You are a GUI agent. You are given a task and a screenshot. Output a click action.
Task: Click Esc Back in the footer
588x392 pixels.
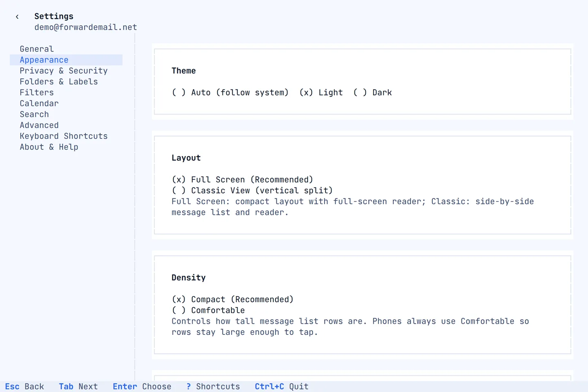[x=24, y=387]
